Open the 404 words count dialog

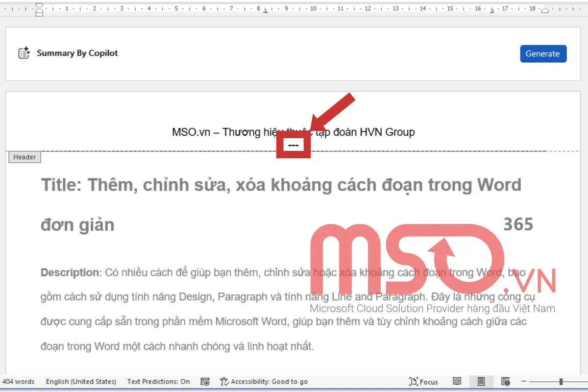pyautogui.click(x=18, y=382)
